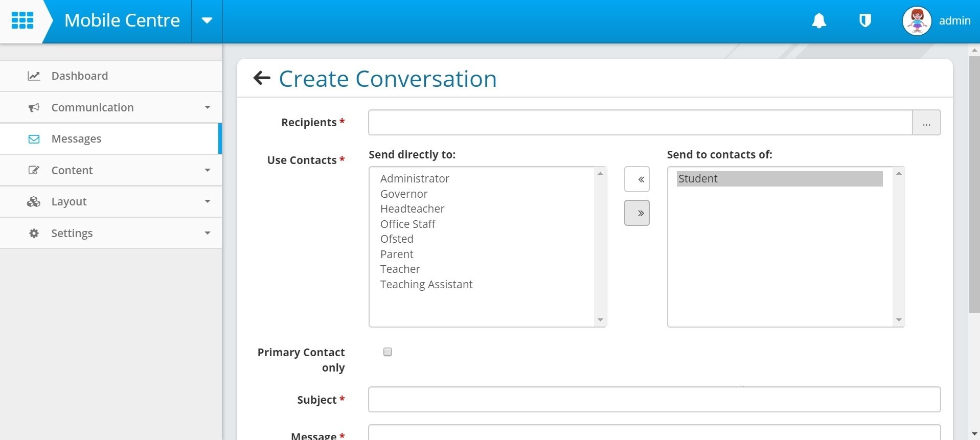
Task: Click the Messages envelope icon
Action: point(34,139)
